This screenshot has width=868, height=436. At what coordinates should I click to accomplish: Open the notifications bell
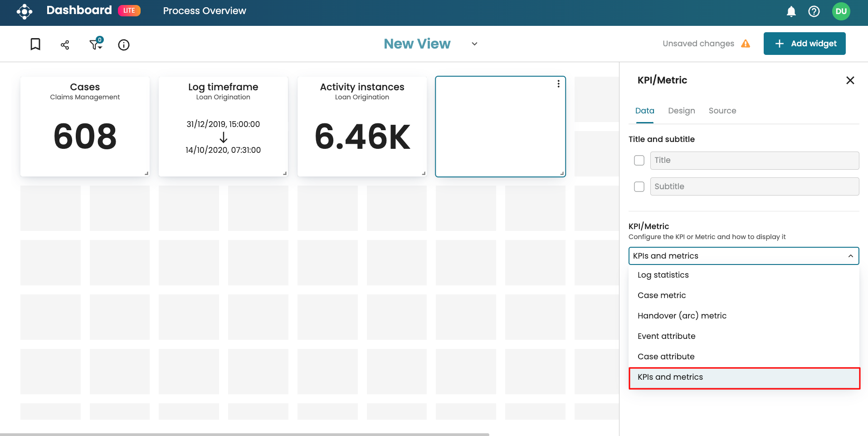791,11
